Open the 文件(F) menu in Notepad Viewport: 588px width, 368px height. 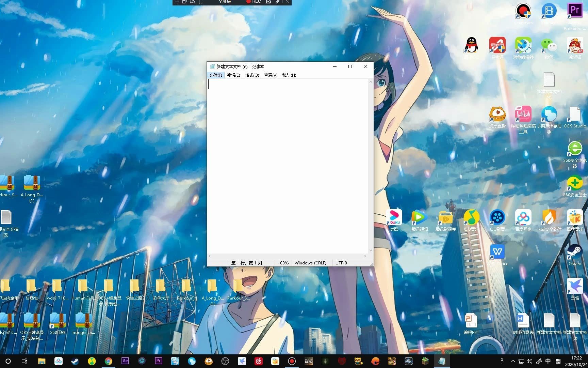[x=215, y=75]
